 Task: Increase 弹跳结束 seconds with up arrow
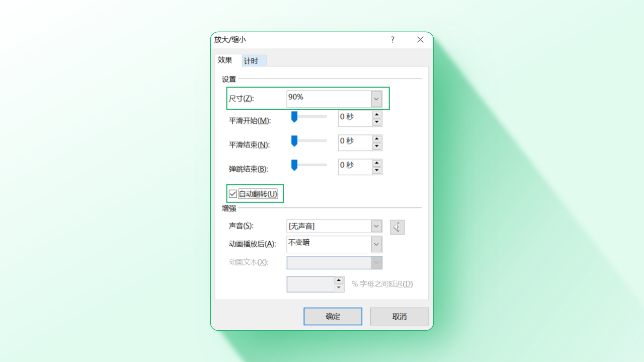pos(377,163)
